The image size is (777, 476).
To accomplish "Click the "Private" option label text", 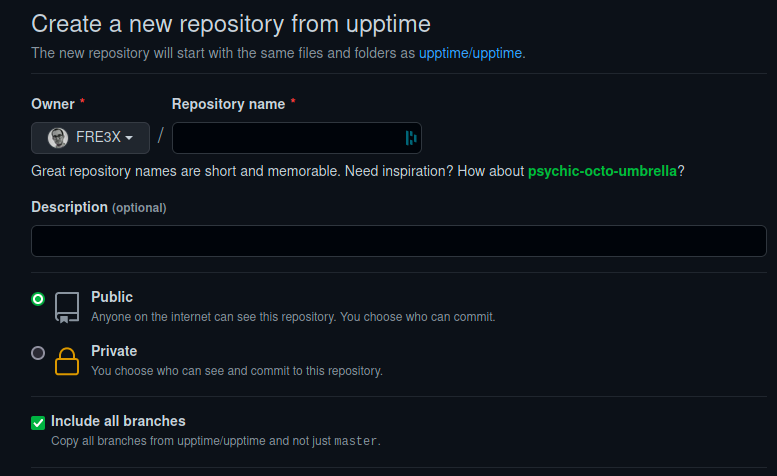I will (x=114, y=351).
